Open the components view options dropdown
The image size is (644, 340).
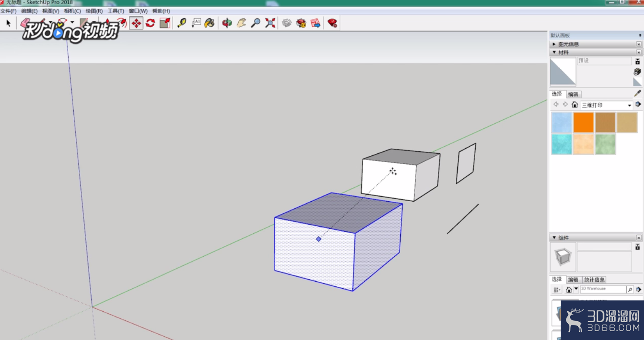pyautogui.click(x=557, y=290)
